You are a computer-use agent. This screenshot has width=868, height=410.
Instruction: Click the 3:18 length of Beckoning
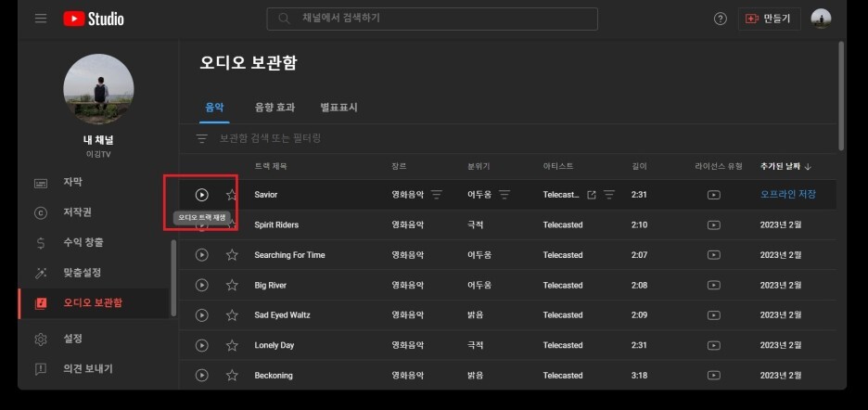point(639,375)
